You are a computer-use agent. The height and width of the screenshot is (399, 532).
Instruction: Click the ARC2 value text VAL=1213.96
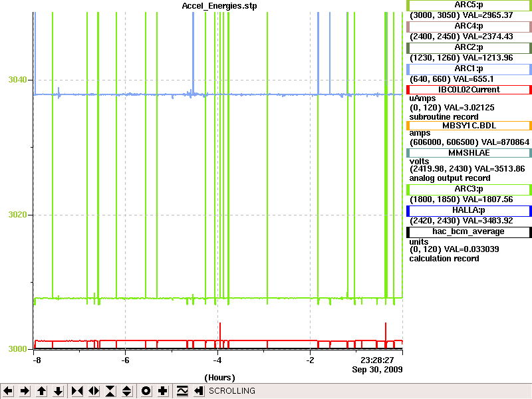[x=488, y=58]
